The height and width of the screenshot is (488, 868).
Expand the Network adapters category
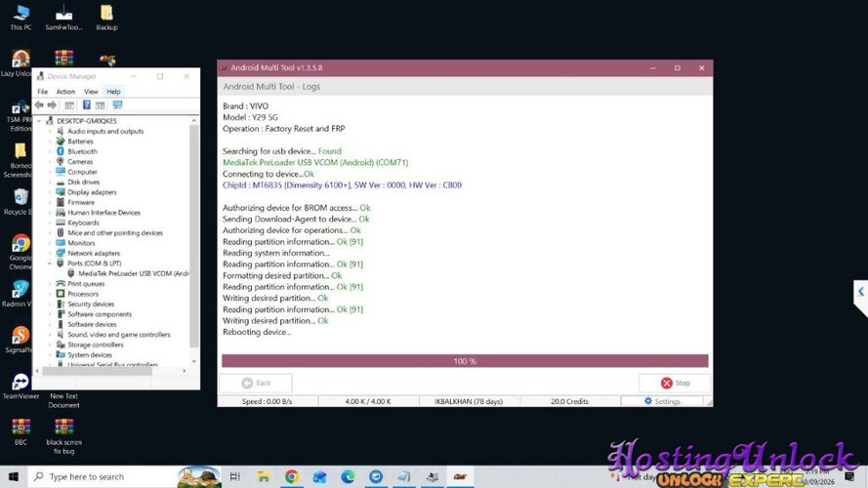(x=50, y=254)
